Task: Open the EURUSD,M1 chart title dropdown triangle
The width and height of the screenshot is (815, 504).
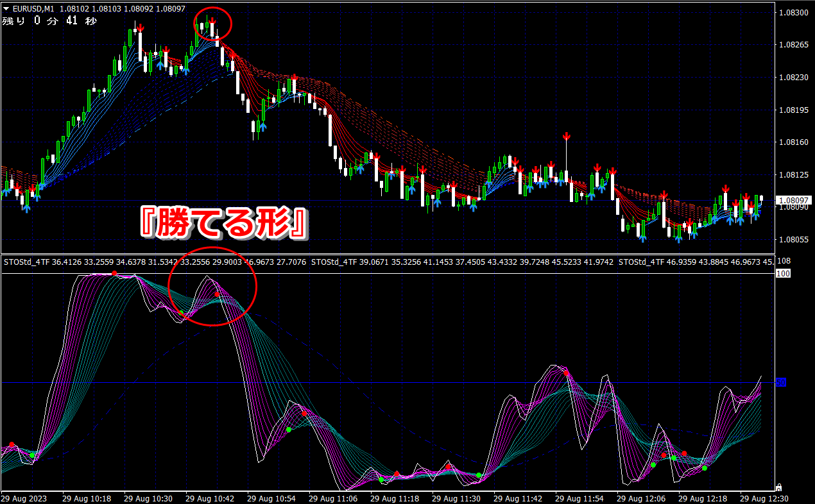Action: click(x=6, y=9)
